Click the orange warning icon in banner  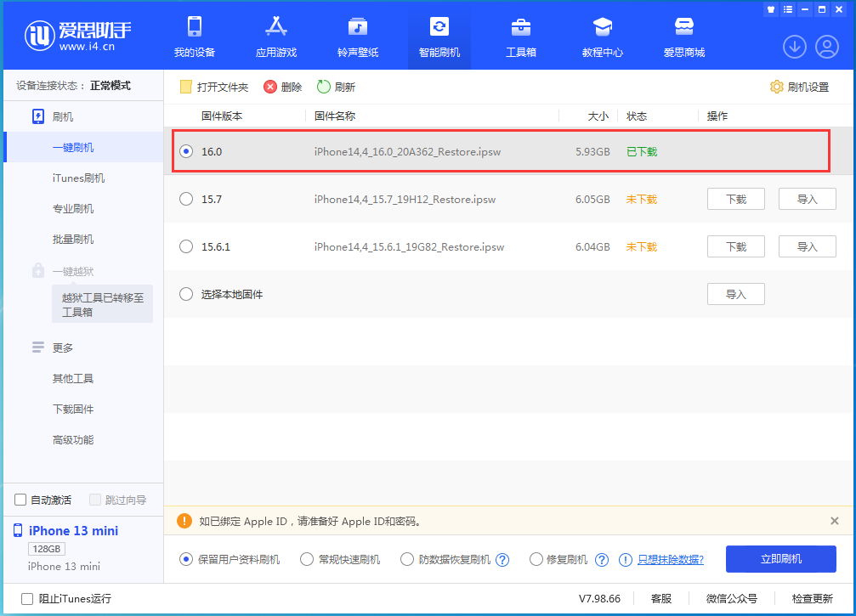click(184, 521)
